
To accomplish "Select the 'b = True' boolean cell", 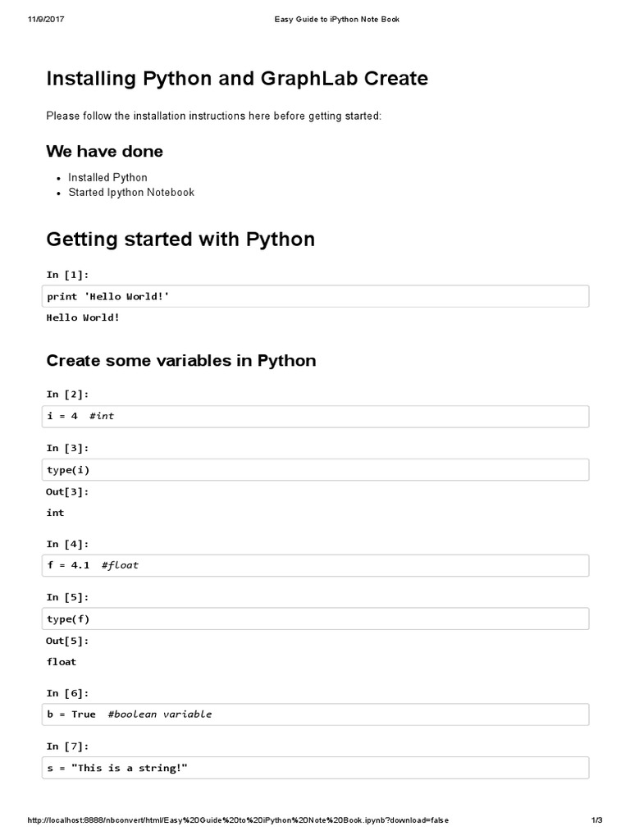I will coord(315,714).
